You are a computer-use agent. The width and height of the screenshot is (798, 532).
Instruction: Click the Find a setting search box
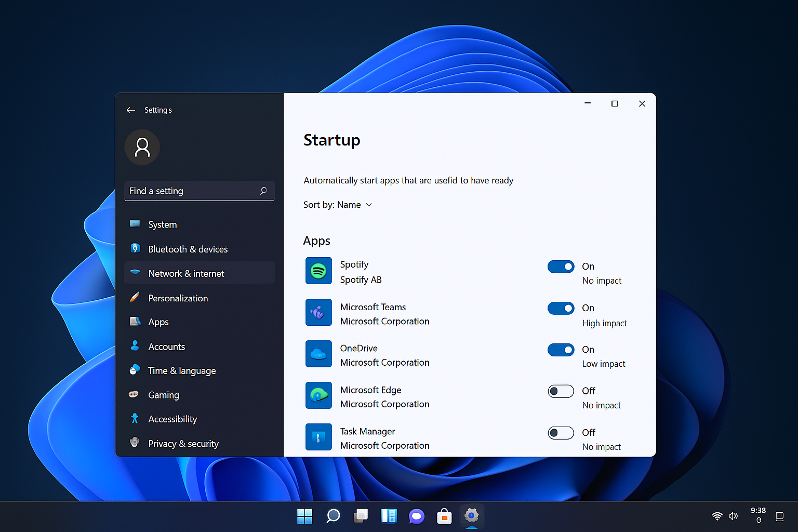[x=192, y=191]
